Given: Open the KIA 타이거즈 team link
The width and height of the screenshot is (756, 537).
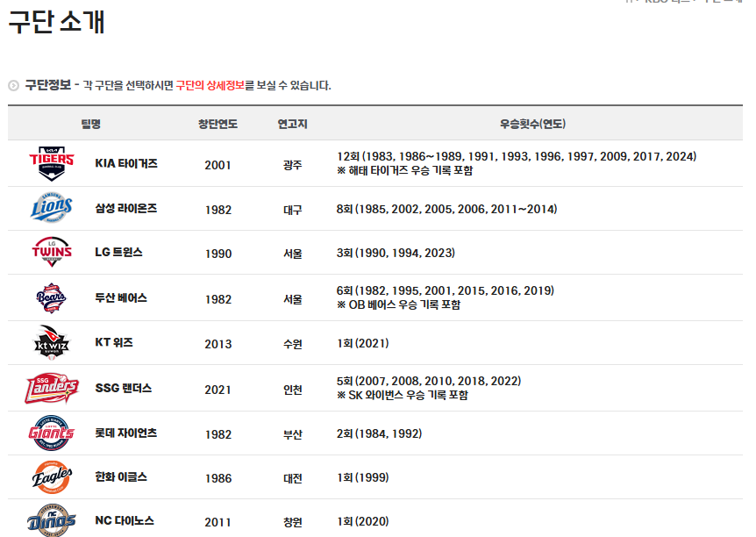Looking at the screenshot, I should point(126,163).
